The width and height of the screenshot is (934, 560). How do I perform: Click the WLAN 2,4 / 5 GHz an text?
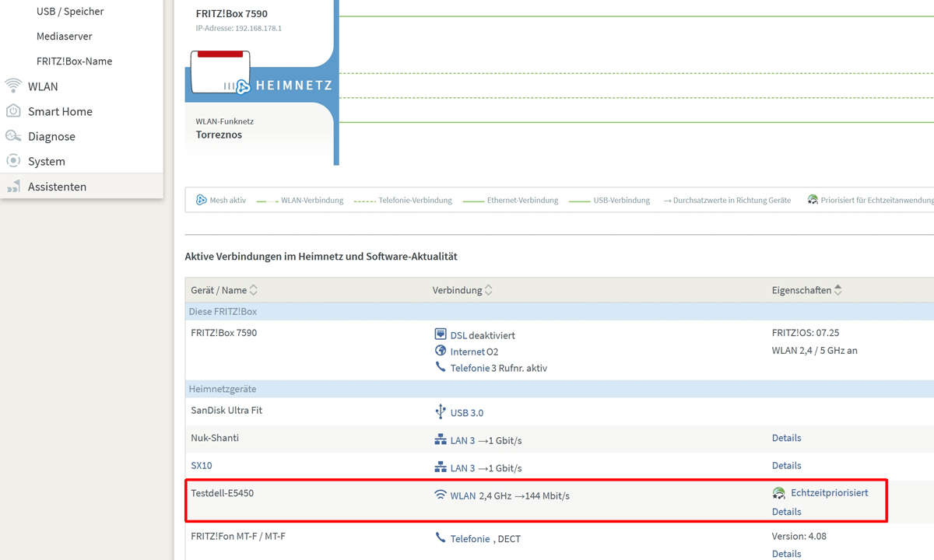(x=815, y=351)
